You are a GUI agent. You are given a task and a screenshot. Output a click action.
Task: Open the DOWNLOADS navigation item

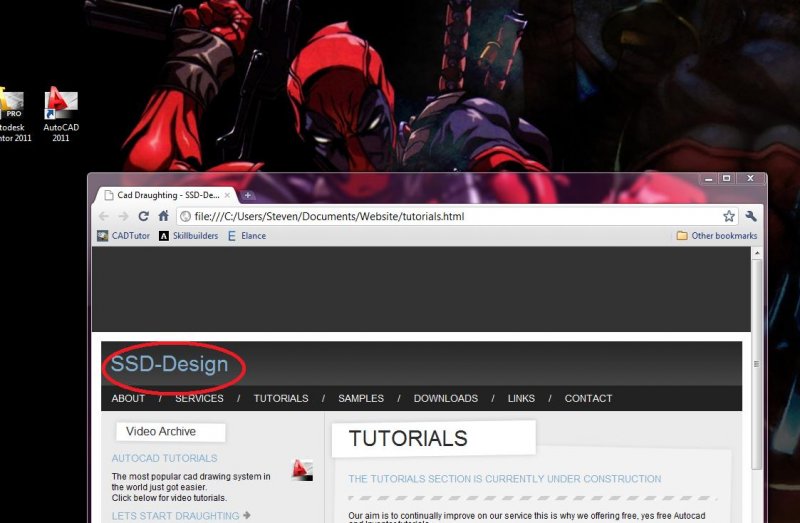point(446,399)
